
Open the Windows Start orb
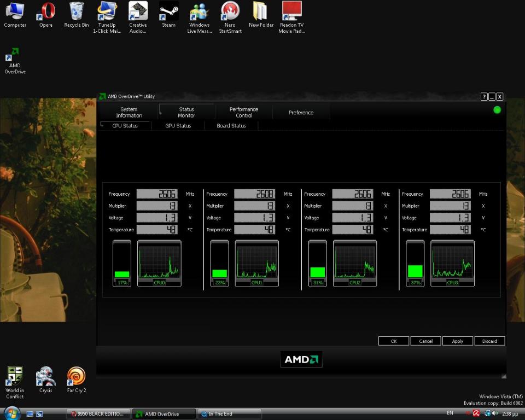tap(13, 413)
